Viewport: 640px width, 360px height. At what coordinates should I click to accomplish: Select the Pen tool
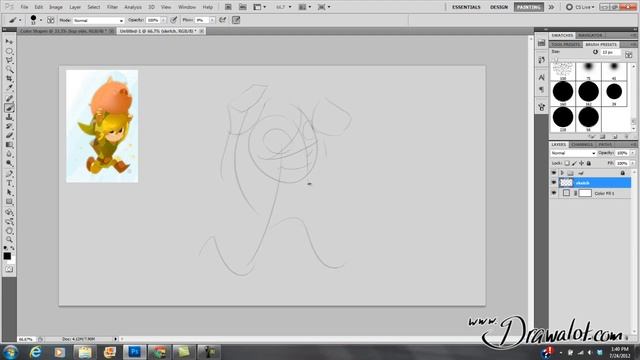pyautogui.click(x=9, y=174)
